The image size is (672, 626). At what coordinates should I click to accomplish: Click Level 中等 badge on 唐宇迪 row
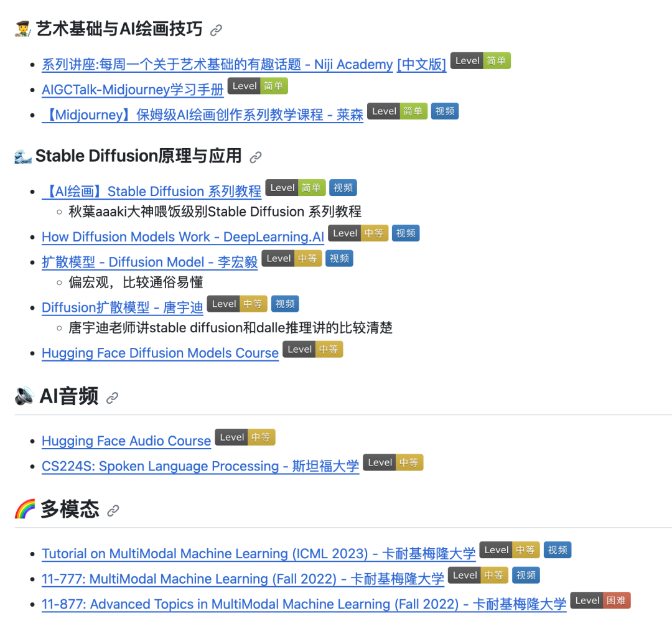(237, 304)
